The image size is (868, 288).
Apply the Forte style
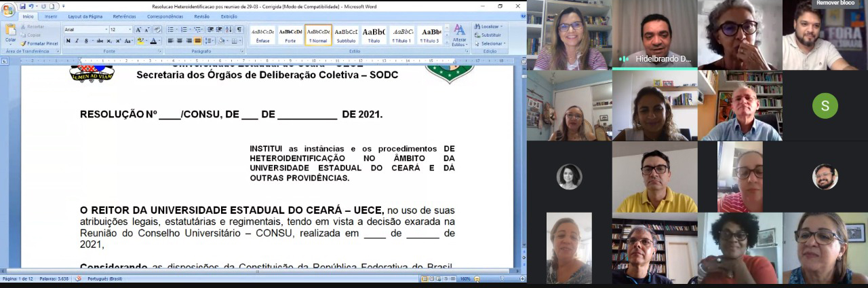290,35
